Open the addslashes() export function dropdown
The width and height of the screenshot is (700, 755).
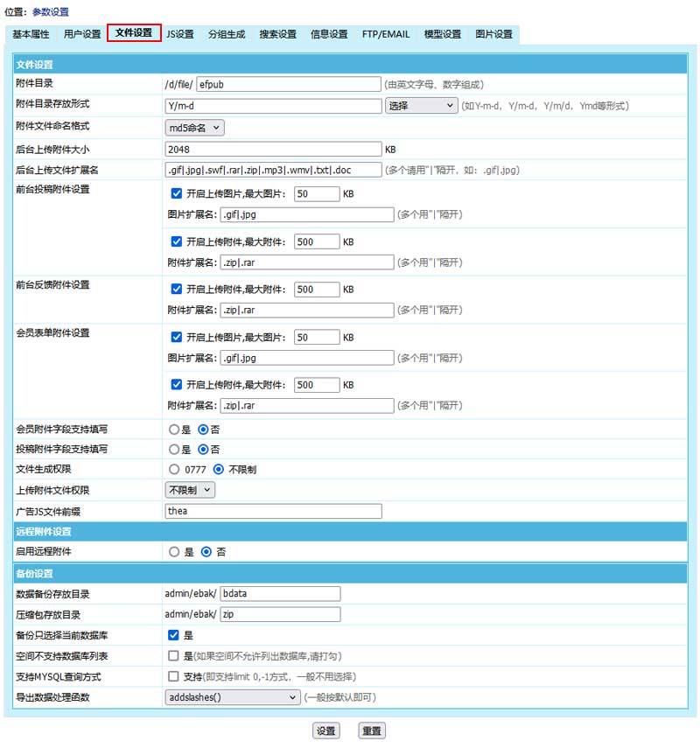pos(233,697)
